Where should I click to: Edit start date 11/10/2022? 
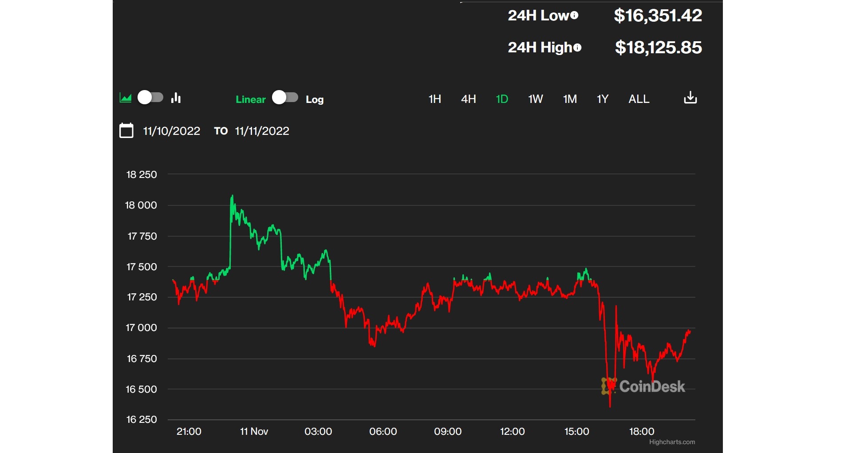(172, 131)
